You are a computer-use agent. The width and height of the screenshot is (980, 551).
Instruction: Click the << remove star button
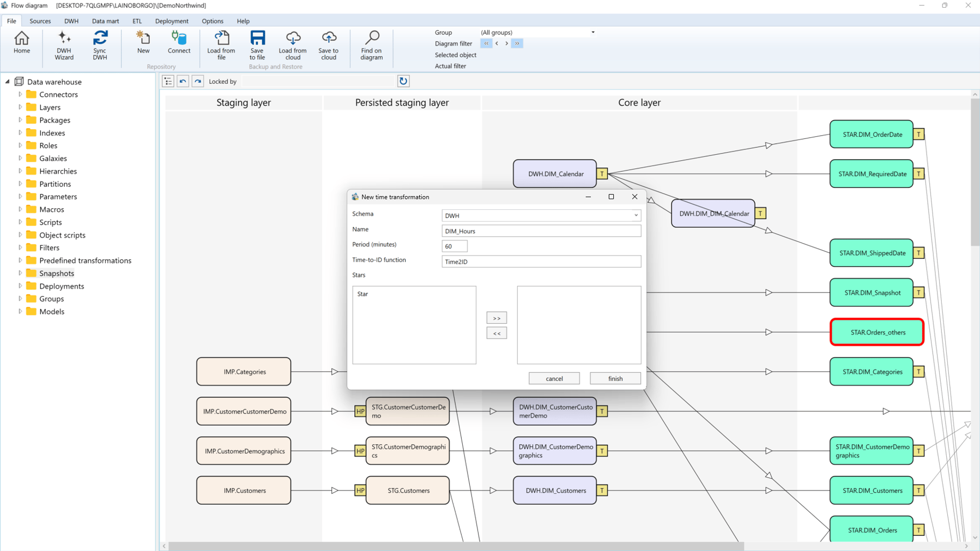pyautogui.click(x=497, y=333)
